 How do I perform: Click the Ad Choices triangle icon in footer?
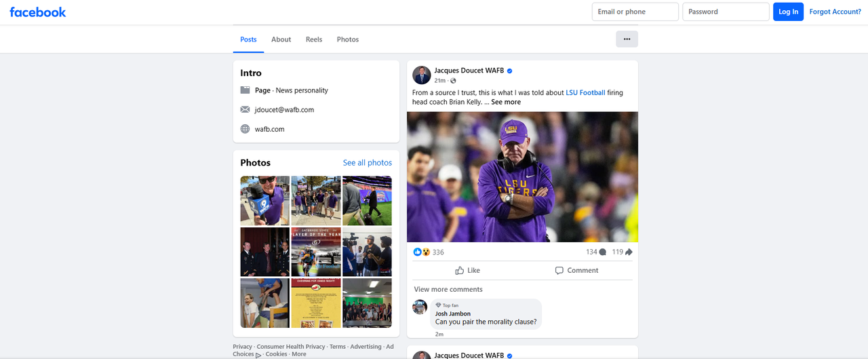258,354
